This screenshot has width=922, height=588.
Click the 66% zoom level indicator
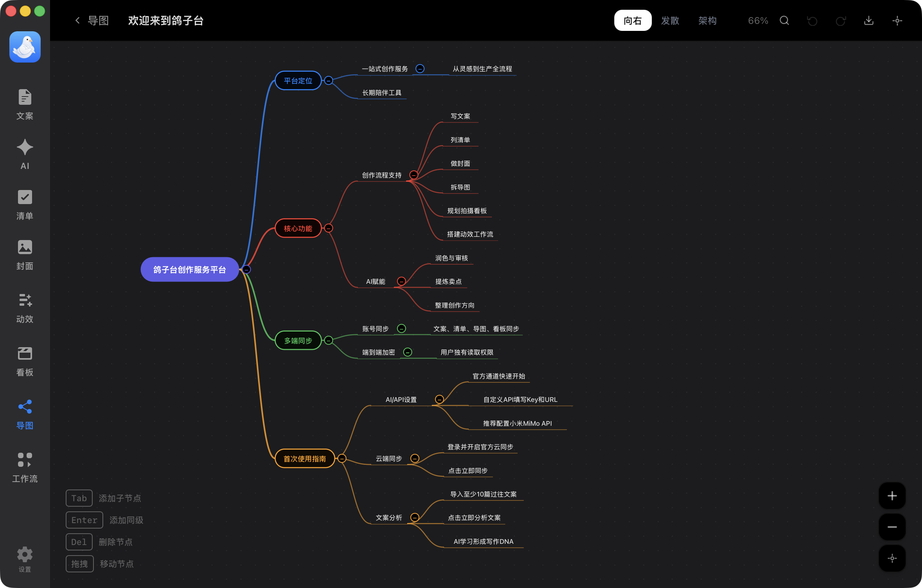[758, 21]
